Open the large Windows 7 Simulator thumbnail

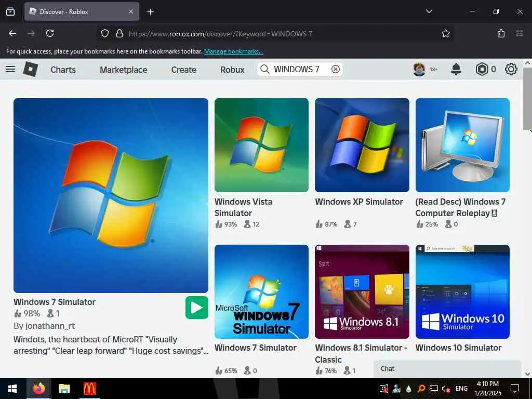(111, 195)
